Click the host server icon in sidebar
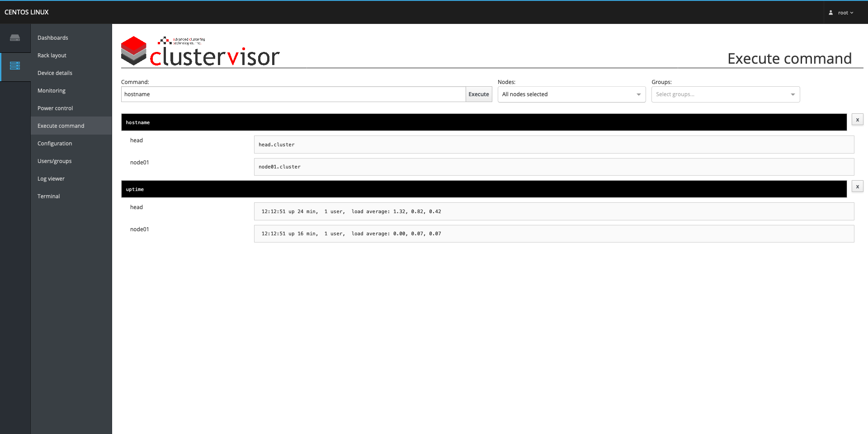This screenshot has height=434, width=868. click(15, 38)
